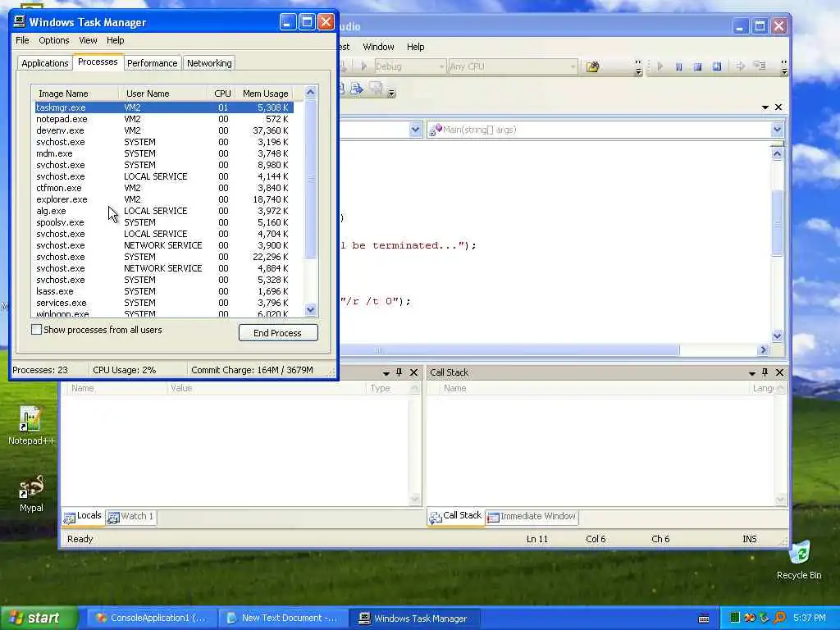
Task: Click the Restart debugging icon
Action: pos(717,66)
